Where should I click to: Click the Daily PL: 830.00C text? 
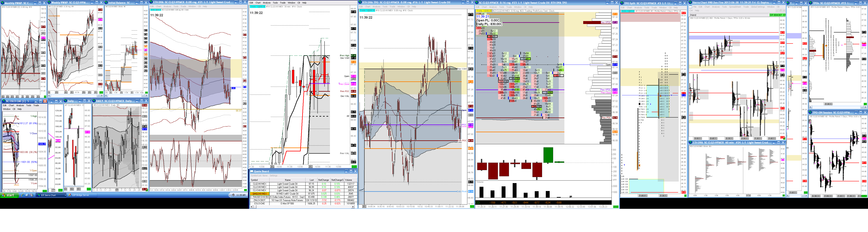[489, 24]
